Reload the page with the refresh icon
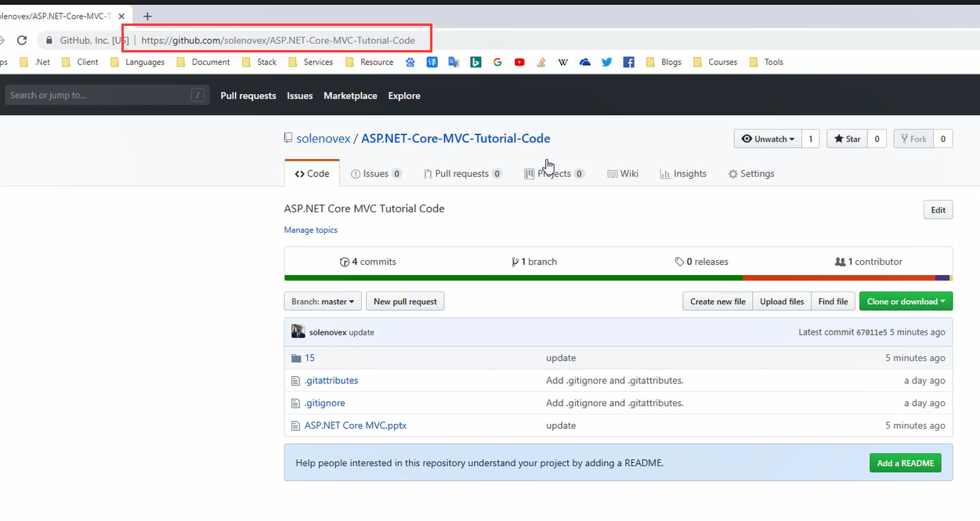Viewport: 980px width, 521px height. point(22,40)
